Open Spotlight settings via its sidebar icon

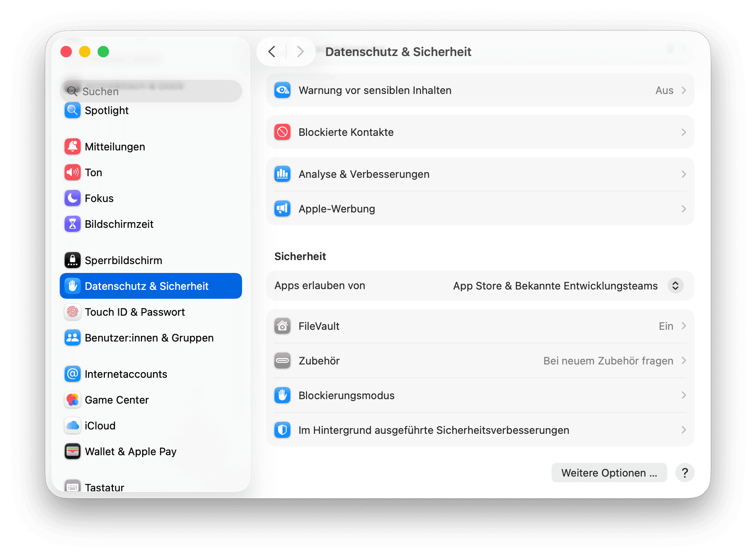[73, 110]
